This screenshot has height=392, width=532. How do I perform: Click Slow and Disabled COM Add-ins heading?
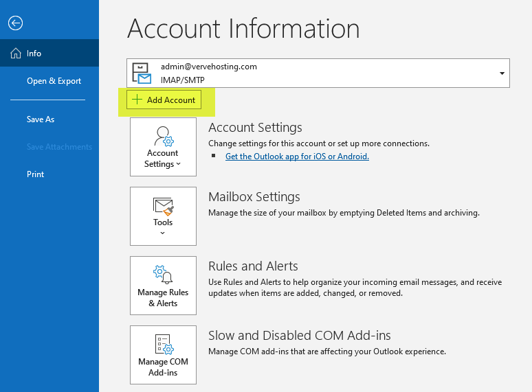point(300,336)
